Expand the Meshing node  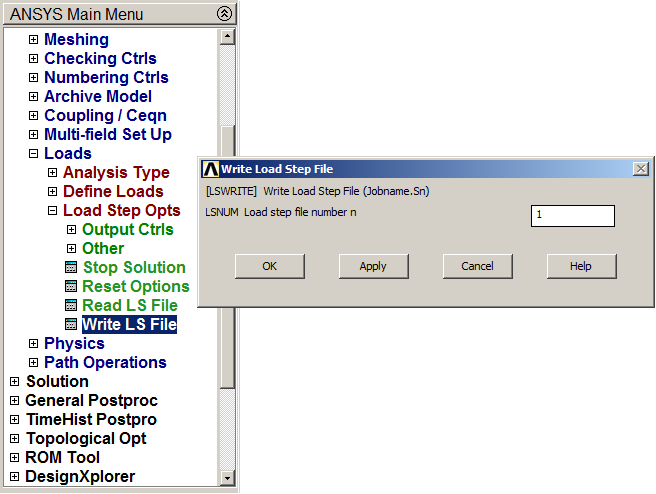(x=33, y=39)
